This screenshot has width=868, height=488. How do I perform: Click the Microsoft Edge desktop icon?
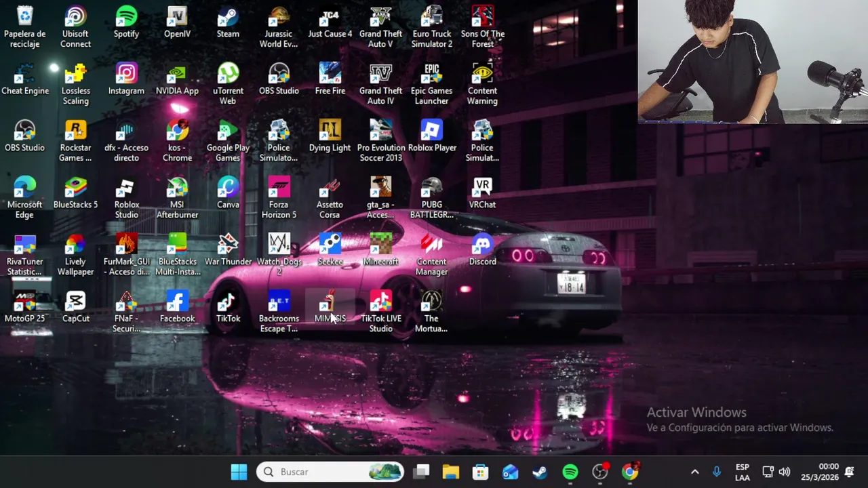pyautogui.click(x=24, y=198)
